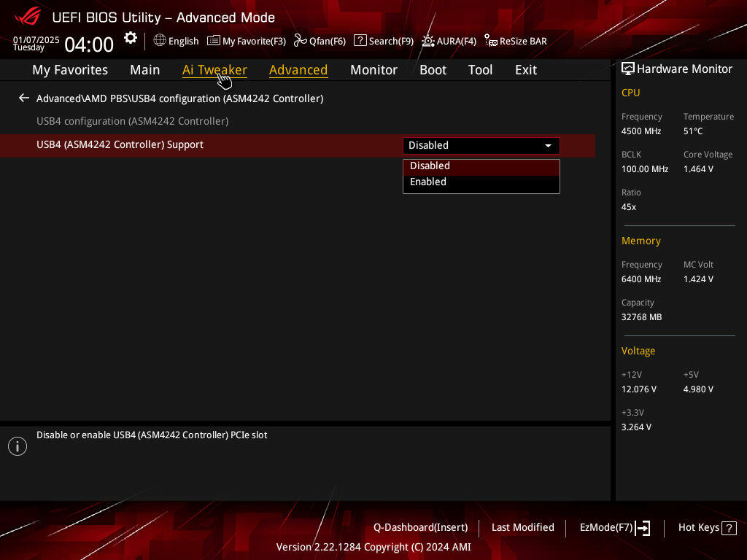The image size is (747, 560).
Task: Click the USB4 Support Disabled combo box
Action: (x=481, y=146)
